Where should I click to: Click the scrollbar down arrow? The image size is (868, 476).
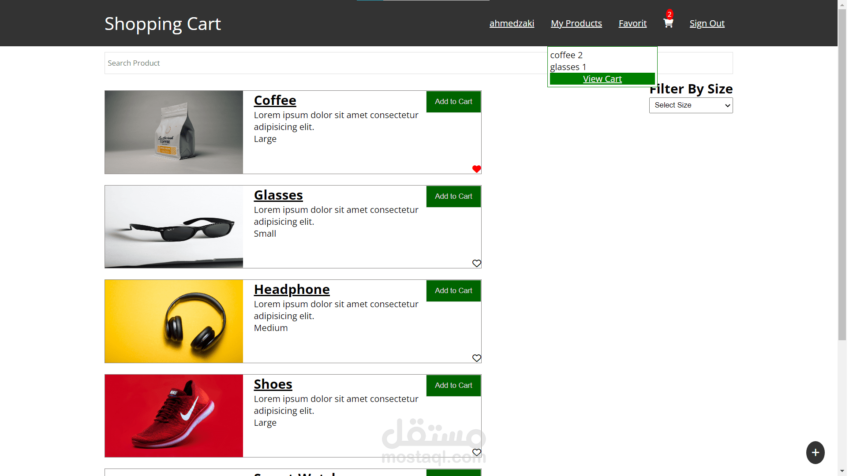842,471
